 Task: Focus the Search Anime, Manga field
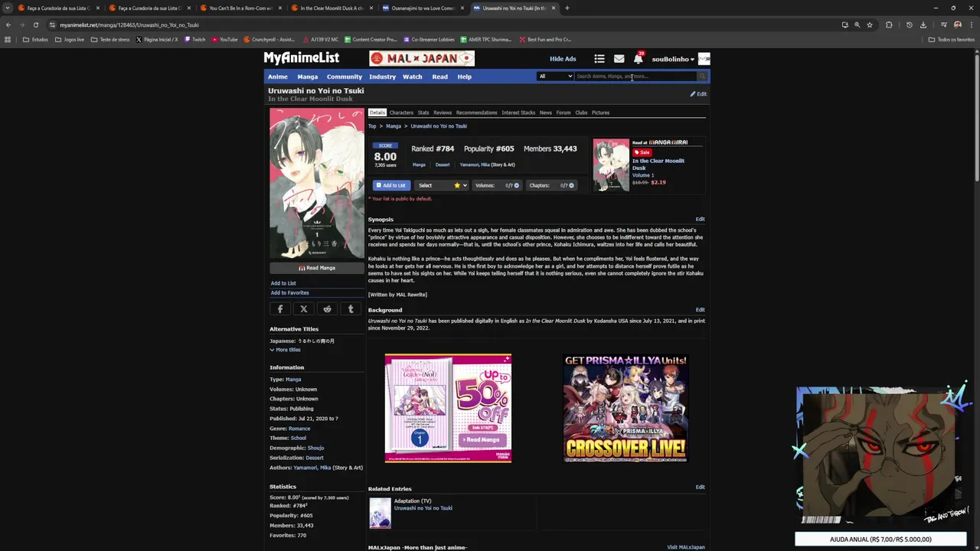click(x=635, y=77)
